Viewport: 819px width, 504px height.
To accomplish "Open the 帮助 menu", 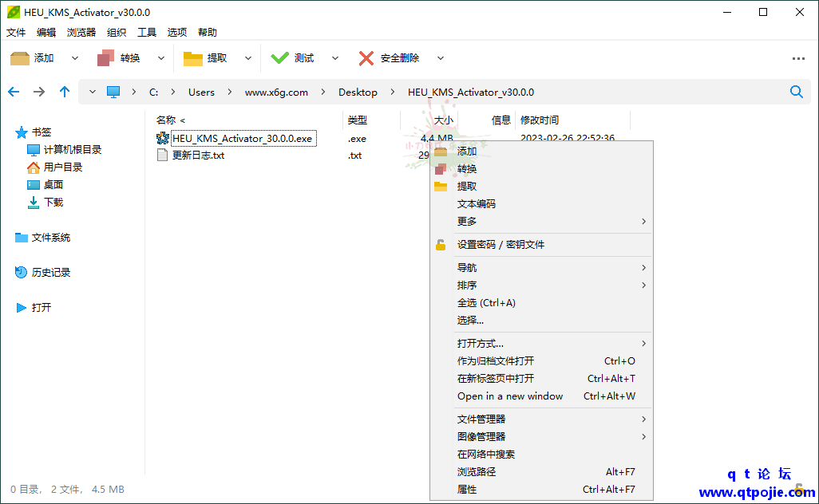I will (208, 33).
